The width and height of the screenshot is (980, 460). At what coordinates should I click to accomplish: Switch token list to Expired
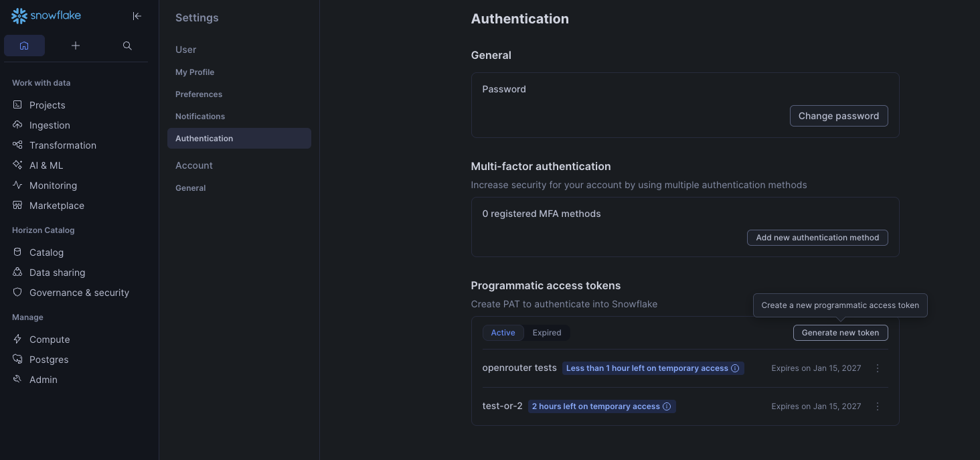(x=547, y=333)
